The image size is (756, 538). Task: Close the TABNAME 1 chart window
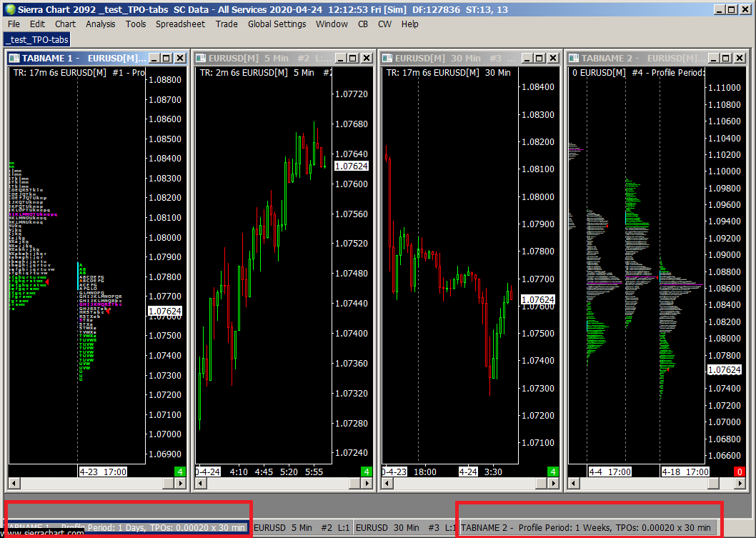pos(180,59)
